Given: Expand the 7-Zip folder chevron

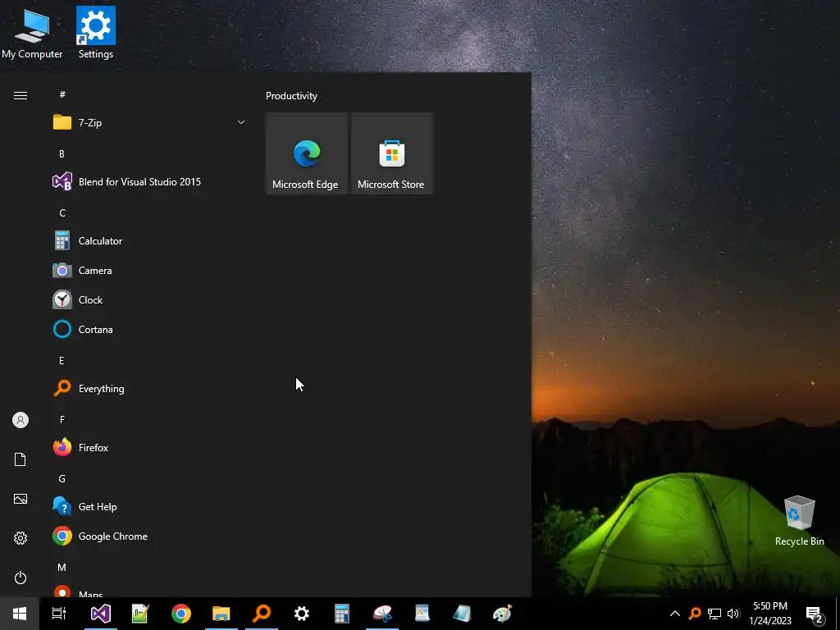Looking at the screenshot, I should 241,123.
